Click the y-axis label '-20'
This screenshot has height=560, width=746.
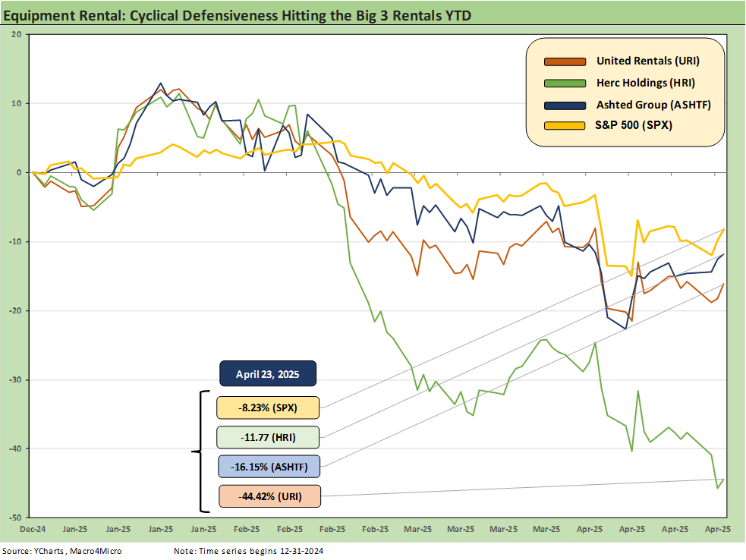point(15,310)
